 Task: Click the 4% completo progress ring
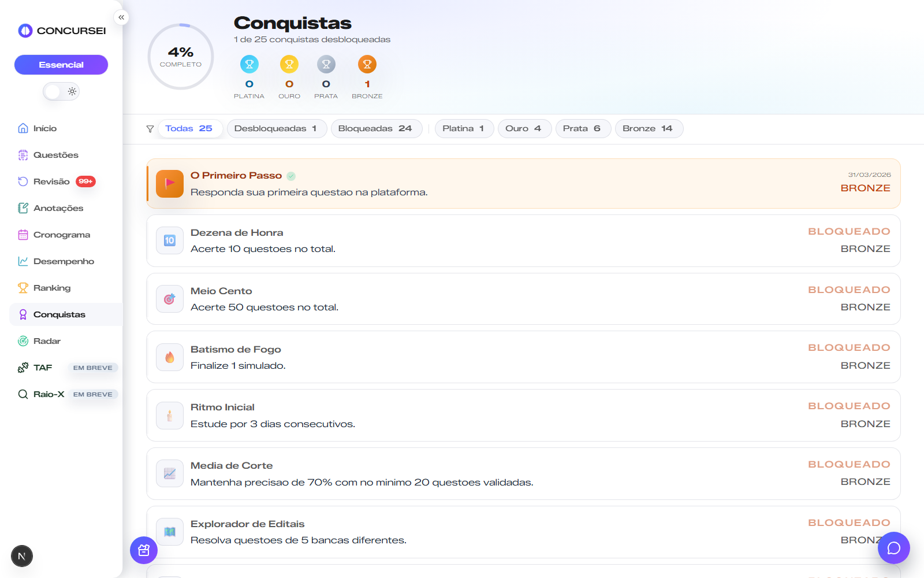coord(181,57)
